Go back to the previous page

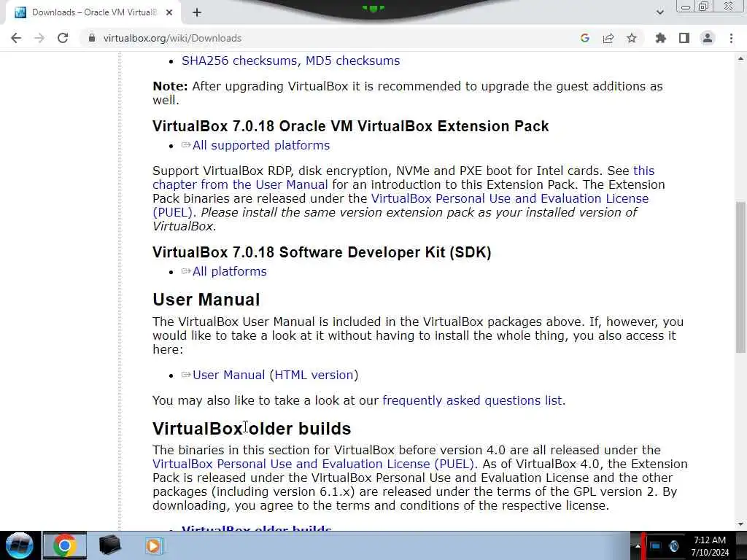click(x=16, y=38)
